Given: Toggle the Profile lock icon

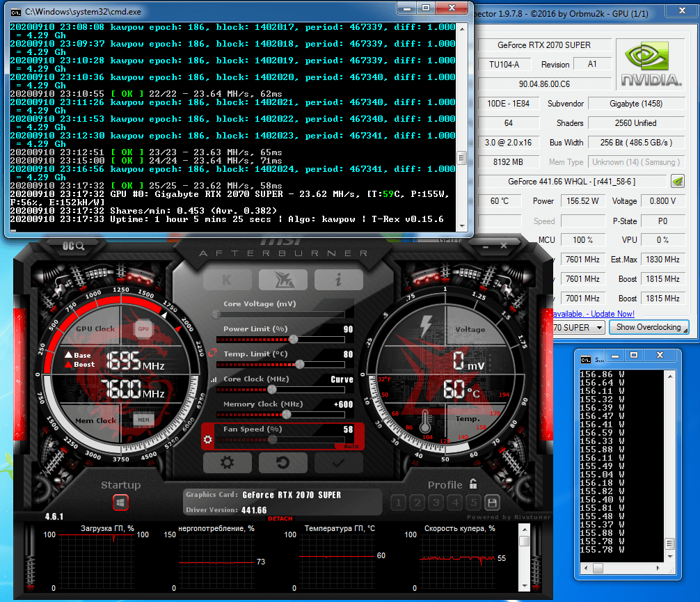Looking at the screenshot, I should click(473, 484).
